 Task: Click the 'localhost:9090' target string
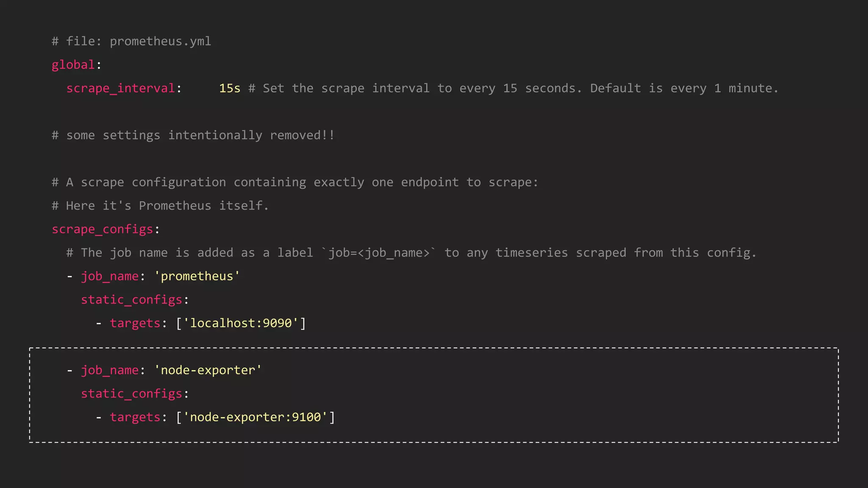(241, 323)
